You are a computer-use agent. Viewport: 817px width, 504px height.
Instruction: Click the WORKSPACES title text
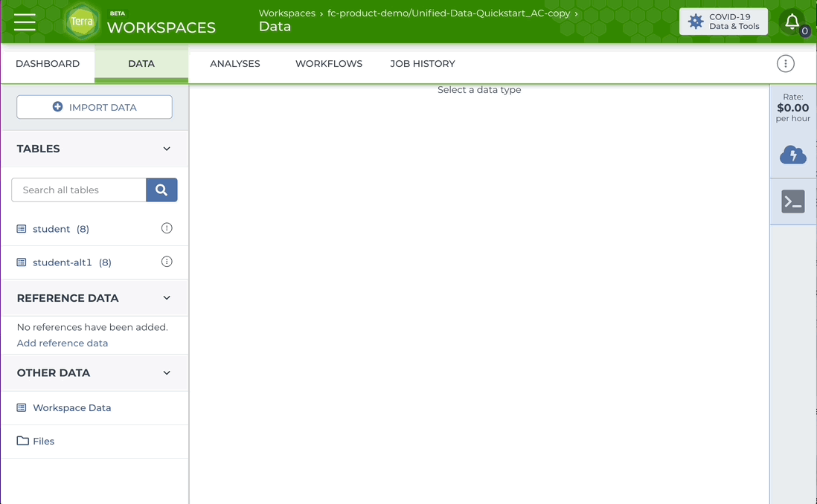click(161, 28)
